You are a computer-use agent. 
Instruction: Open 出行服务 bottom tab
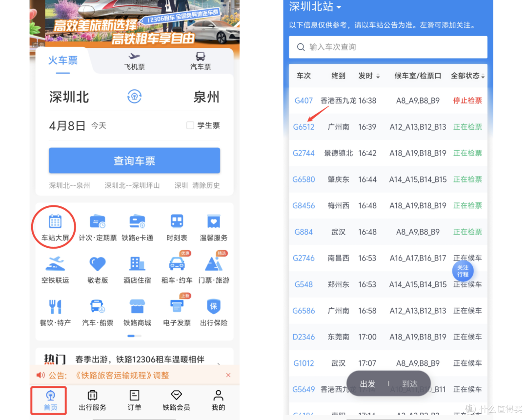coord(92,400)
